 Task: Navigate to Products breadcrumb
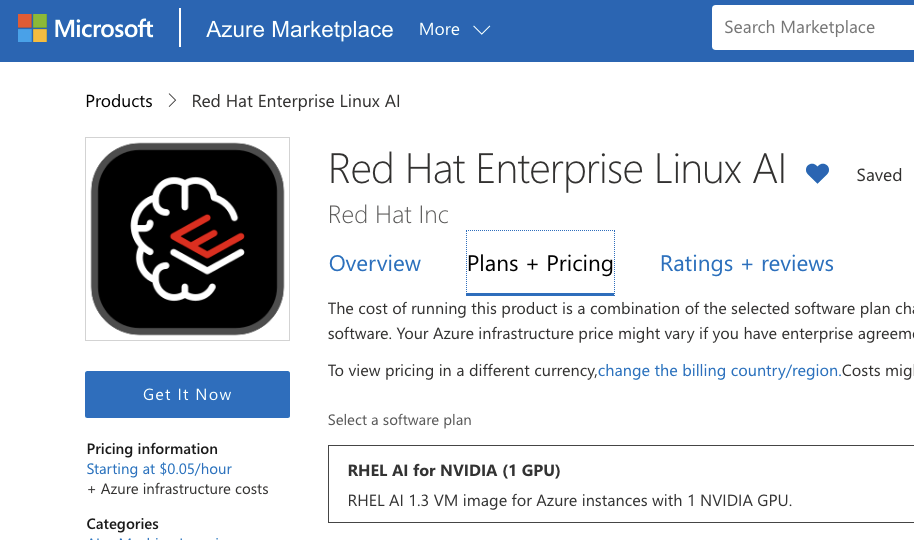tap(119, 101)
